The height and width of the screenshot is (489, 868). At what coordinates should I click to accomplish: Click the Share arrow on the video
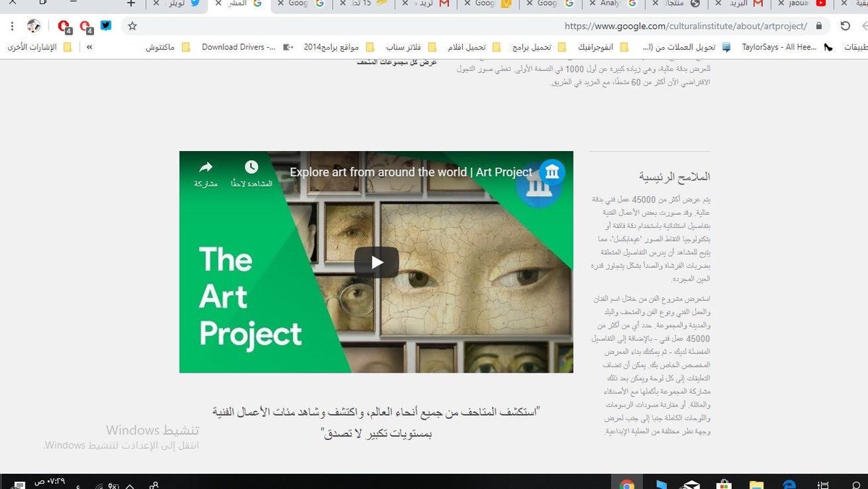[205, 167]
